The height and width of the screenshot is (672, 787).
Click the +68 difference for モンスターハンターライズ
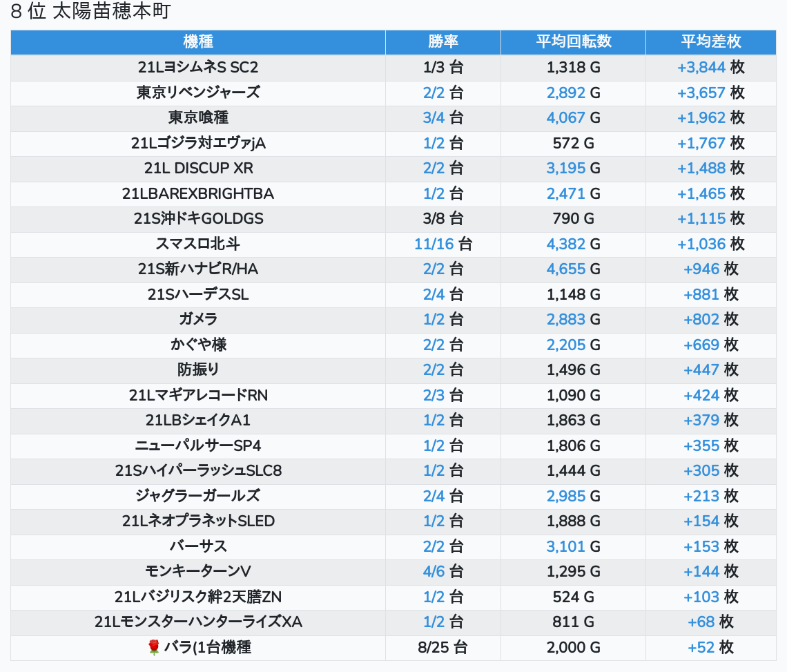(701, 622)
